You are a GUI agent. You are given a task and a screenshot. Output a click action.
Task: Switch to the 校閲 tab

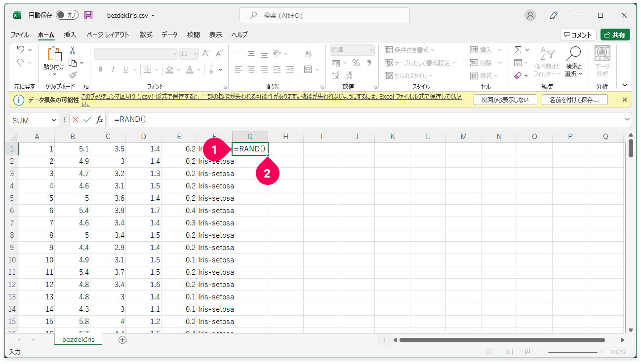pos(194,35)
